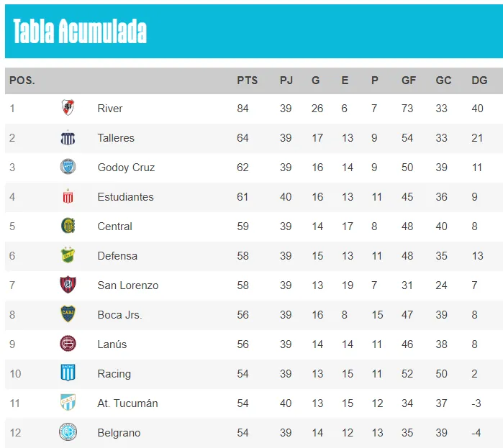Open the Belgrano team name link

[x=119, y=433]
